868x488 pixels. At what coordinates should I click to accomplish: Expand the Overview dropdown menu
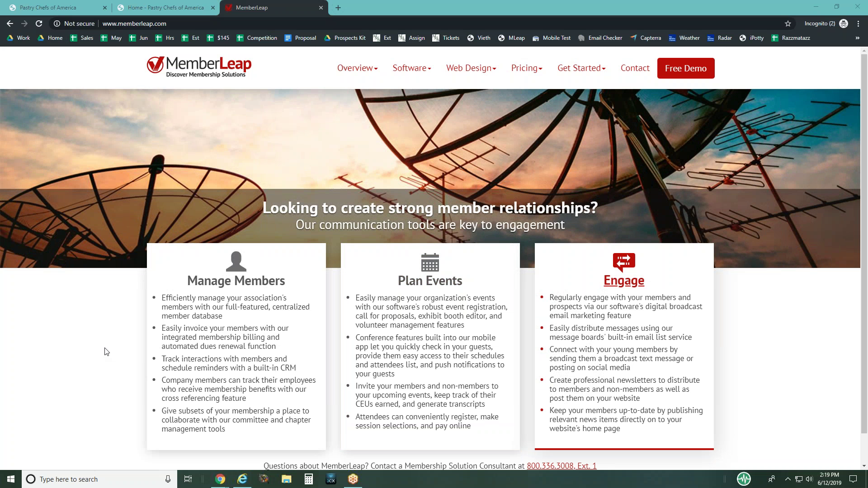[x=357, y=68]
